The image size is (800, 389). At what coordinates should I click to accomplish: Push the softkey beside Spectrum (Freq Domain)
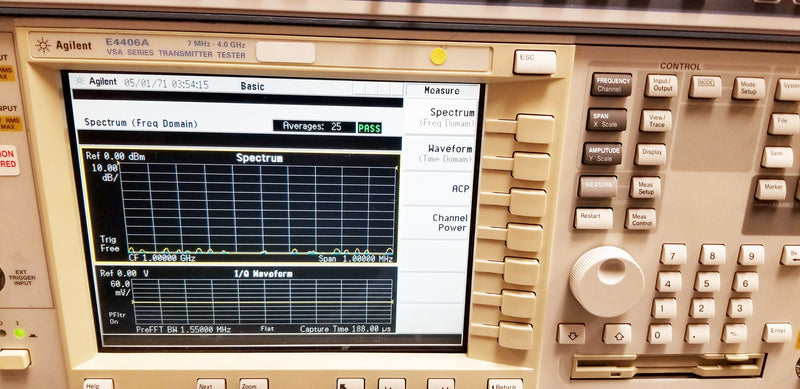coord(535,129)
